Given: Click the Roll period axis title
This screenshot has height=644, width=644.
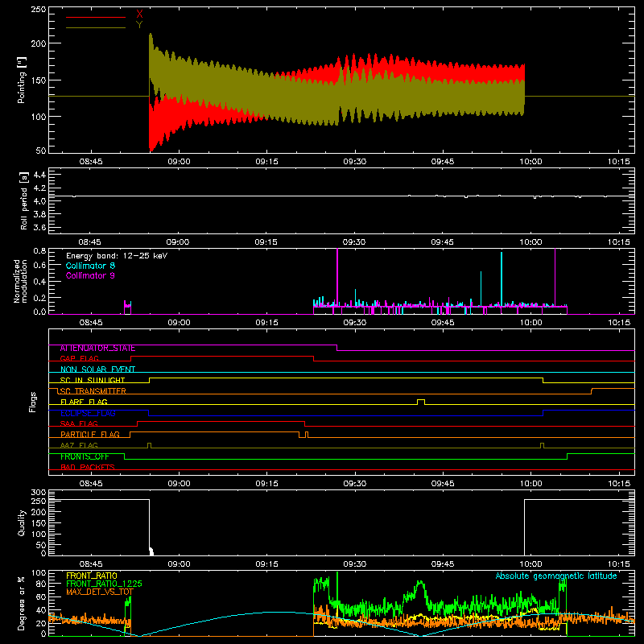Looking at the screenshot, I should tap(23, 200).
